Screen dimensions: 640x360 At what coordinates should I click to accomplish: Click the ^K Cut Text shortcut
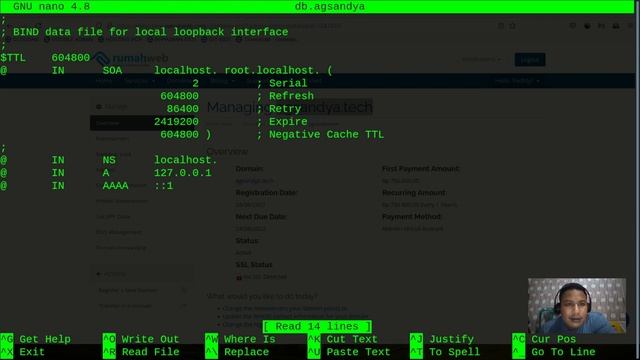[x=342, y=339]
